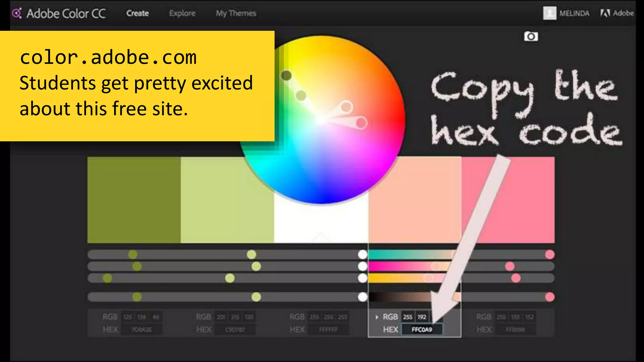Click the peach swatch red value 255 field

408,317
